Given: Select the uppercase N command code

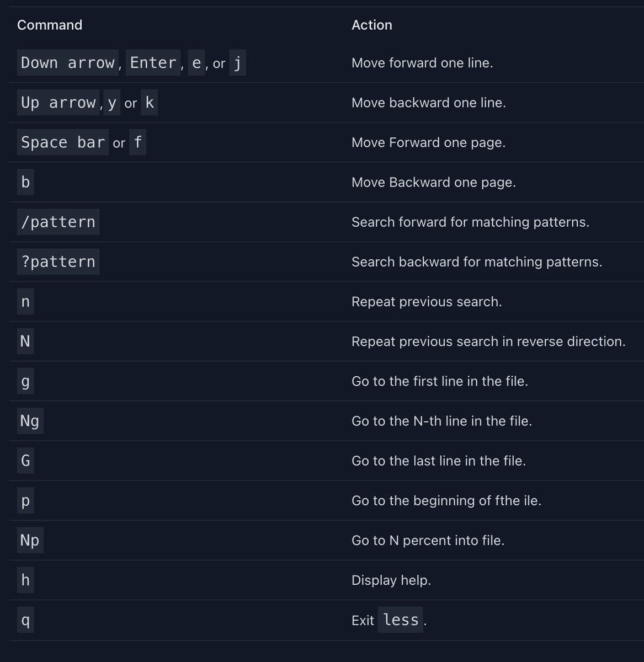Looking at the screenshot, I should (25, 341).
